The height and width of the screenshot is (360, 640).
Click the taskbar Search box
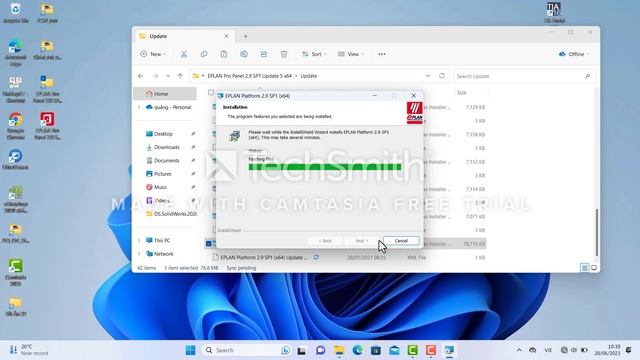[x=247, y=350]
